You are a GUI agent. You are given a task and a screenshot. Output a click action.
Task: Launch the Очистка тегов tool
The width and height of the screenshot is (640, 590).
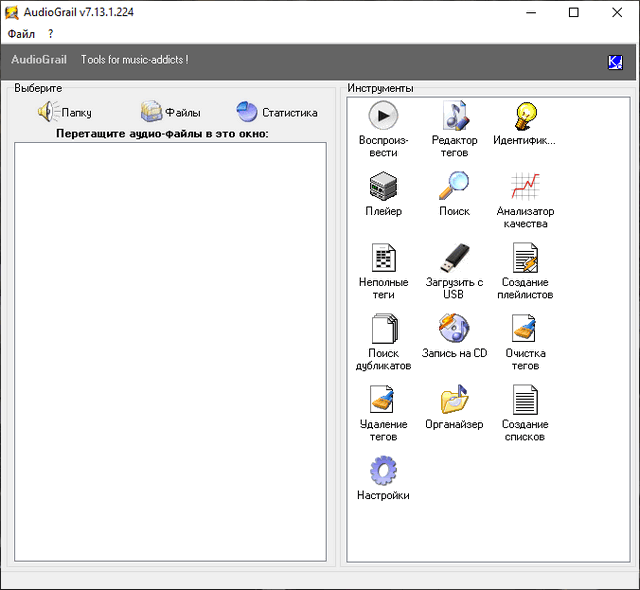tap(525, 329)
